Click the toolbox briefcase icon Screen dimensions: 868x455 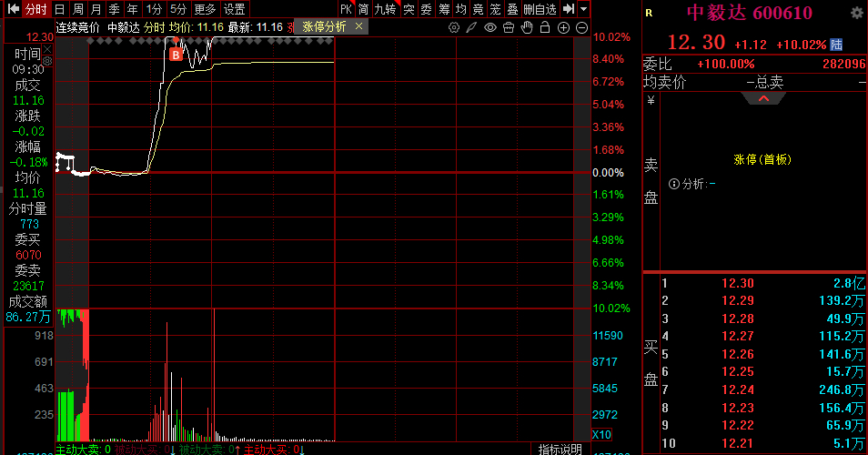pyautogui.click(x=509, y=27)
